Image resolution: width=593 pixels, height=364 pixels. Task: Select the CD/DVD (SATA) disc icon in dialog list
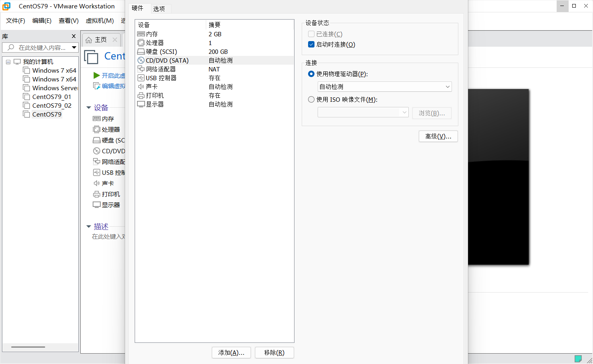point(141,60)
